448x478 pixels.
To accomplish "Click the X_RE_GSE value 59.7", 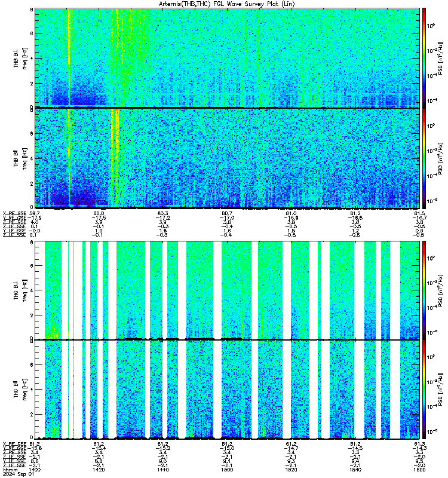I will [35, 213].
